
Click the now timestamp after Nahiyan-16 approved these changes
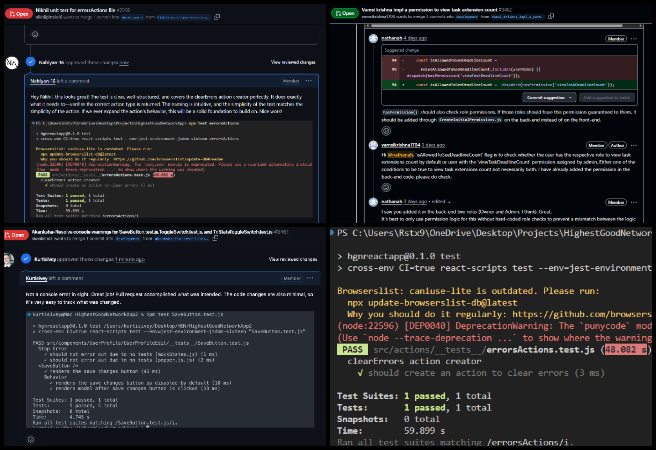124,62
